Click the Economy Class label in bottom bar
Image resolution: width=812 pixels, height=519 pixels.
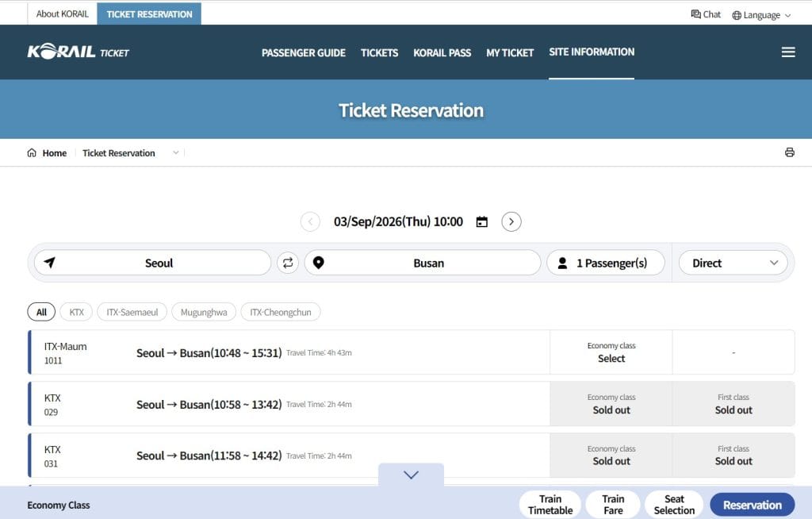(59, 505)
